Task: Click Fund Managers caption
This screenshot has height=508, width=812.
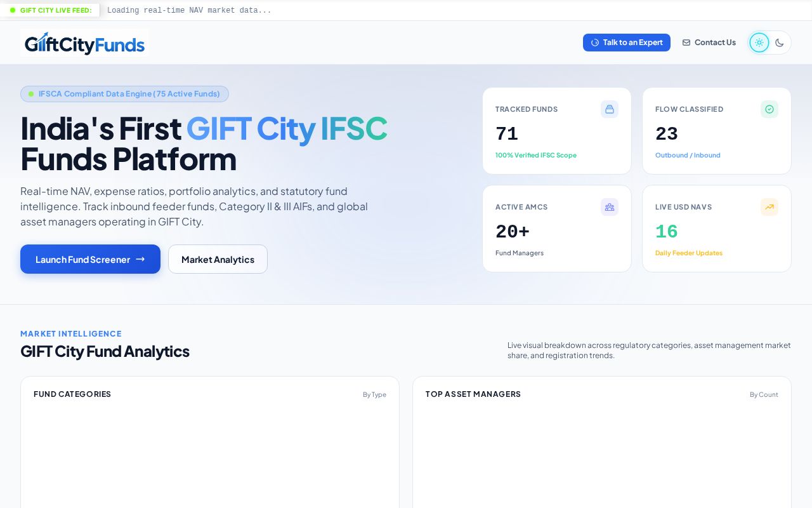Action: [520, 253]
